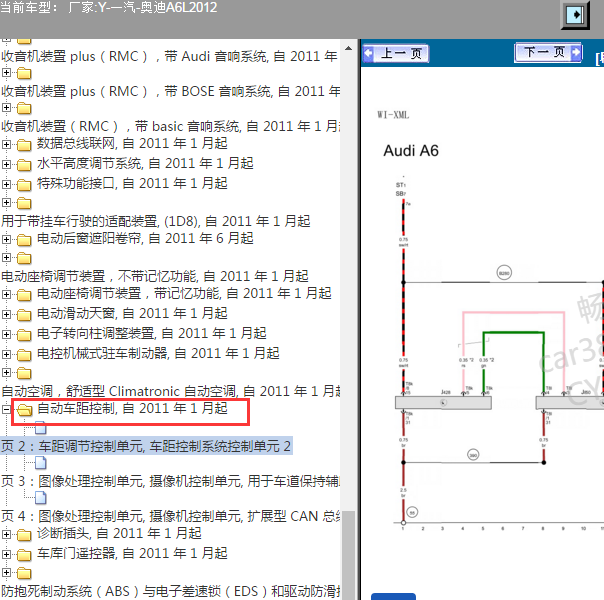This screenshot has width=604, height=600.
Task: Click page document icon above 页 2 entry
Action: pos(41,427)
